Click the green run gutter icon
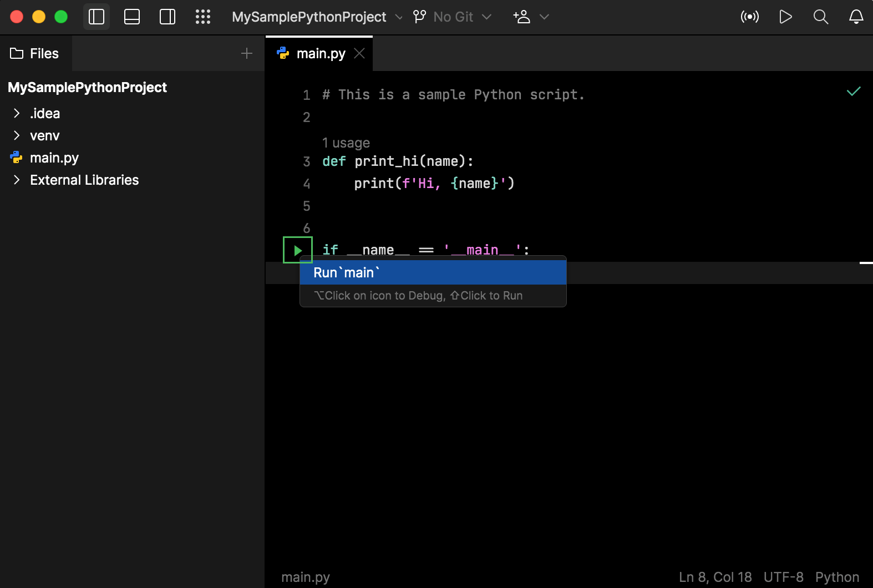Viewport: 873px width, 588px height. coord(298,250)
